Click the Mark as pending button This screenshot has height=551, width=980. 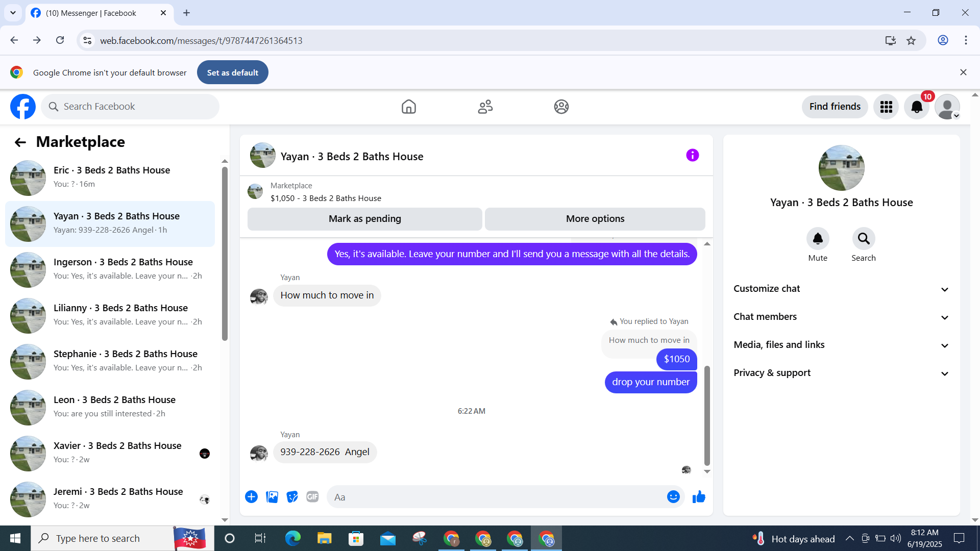pyautogui.click(x=365, y=219)
